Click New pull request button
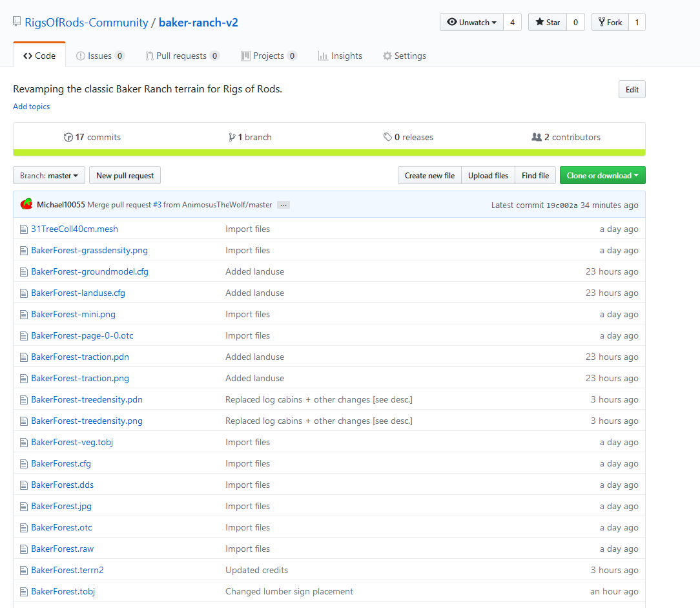Screen dimensions: 700x608 [125, 176]
